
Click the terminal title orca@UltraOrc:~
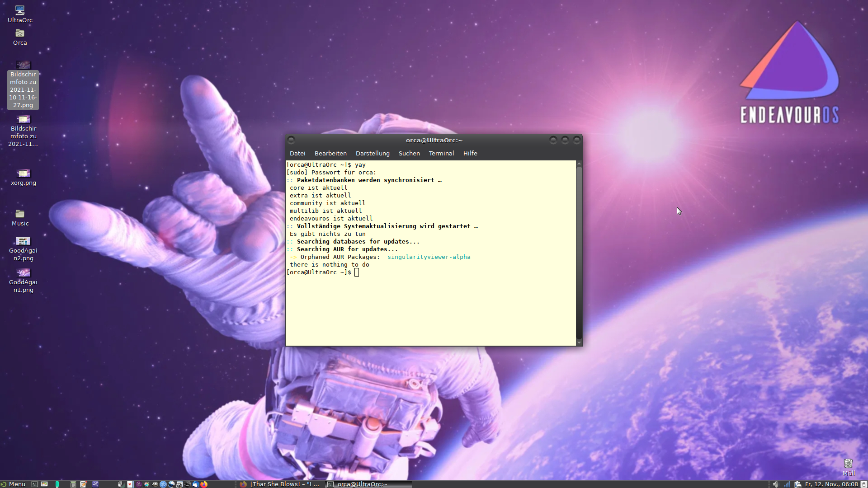(434, 140)
